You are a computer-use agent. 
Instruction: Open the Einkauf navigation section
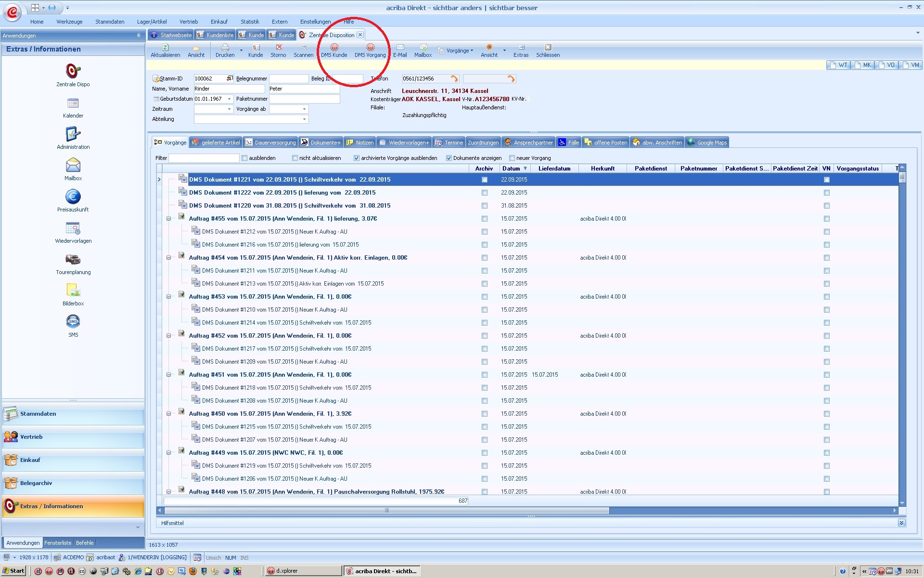pos(73,460)
